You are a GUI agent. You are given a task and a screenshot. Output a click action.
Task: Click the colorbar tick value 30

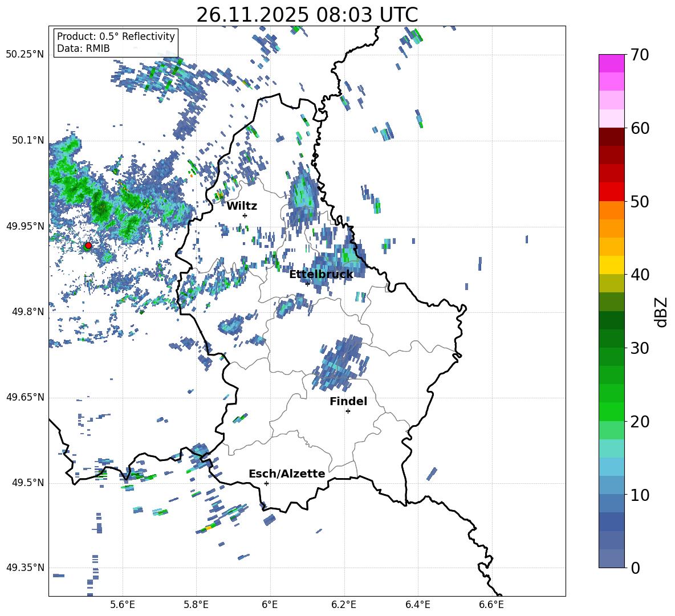pos(640,348)
